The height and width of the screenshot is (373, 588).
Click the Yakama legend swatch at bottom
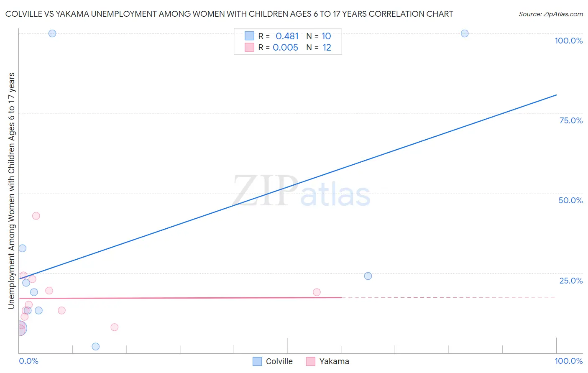pos(310,361)
